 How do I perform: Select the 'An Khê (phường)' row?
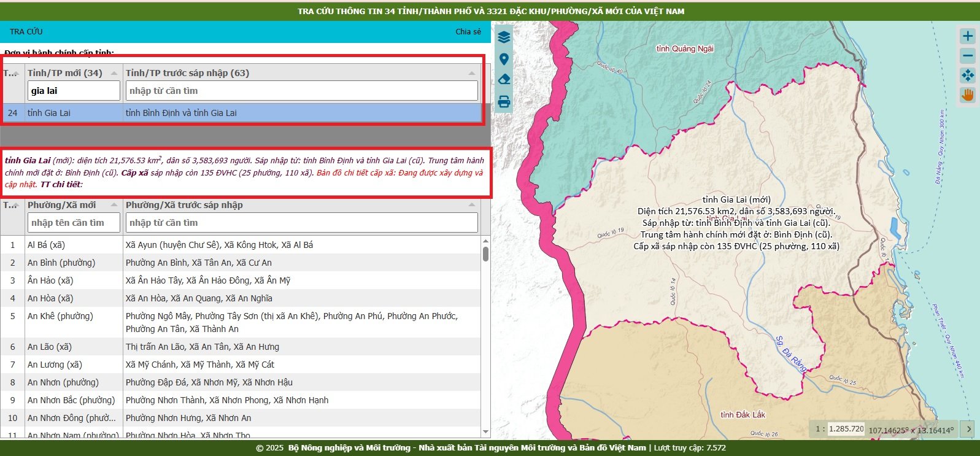[x=241, y=322]
